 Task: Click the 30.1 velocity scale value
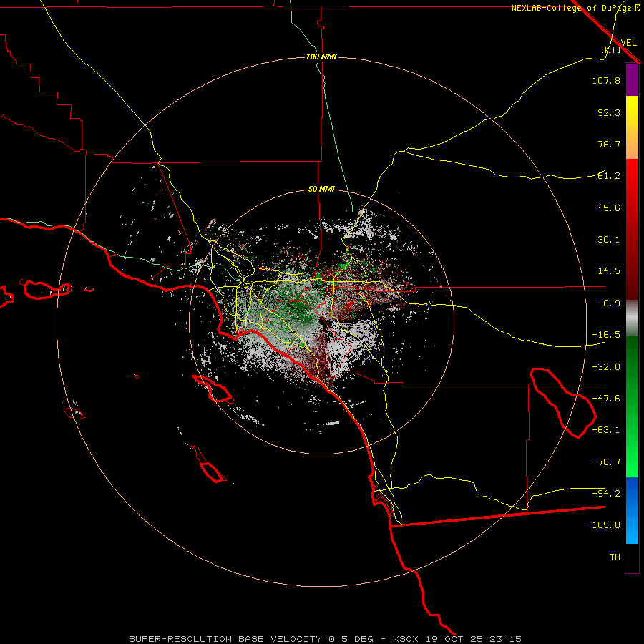[x=609, y=240]
